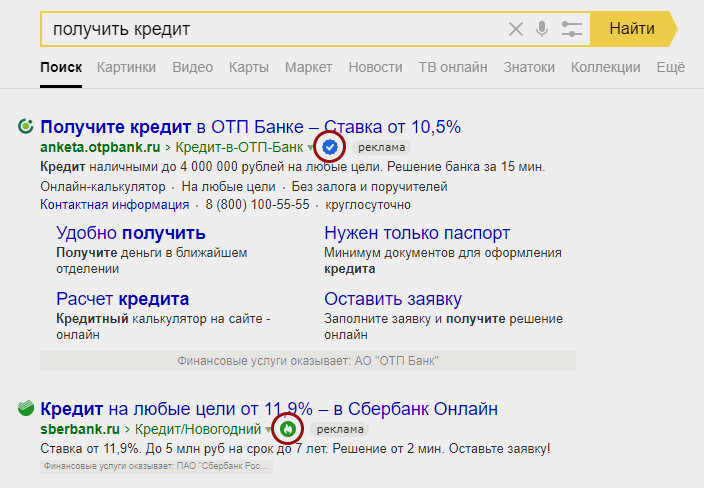This screenshot has width=704, height=488.
Task: Click the На любые цели feature text
Action: [228, 187]
